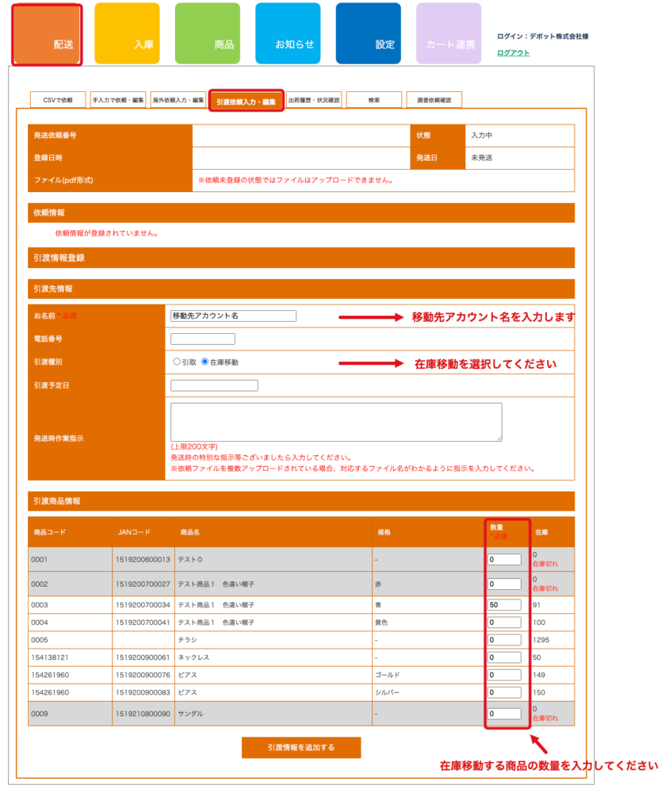Select the 引取 radio button

pyautogui.click(x=177, y=362)
